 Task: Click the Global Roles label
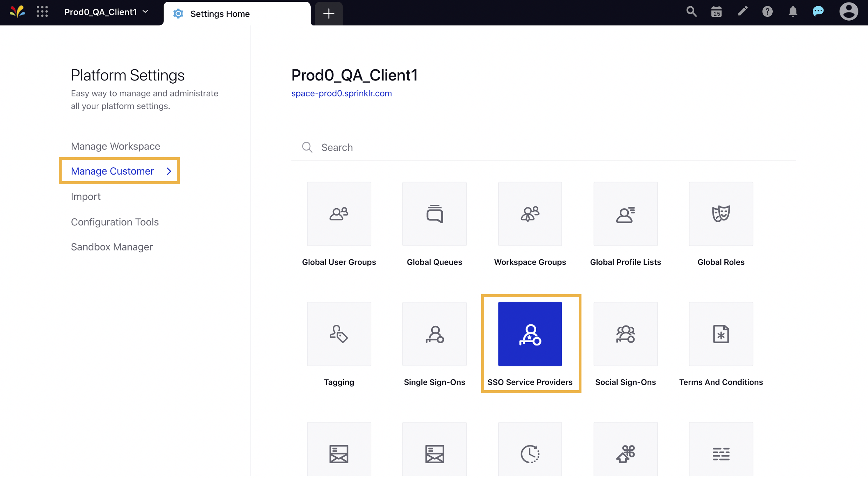[721, 262]
